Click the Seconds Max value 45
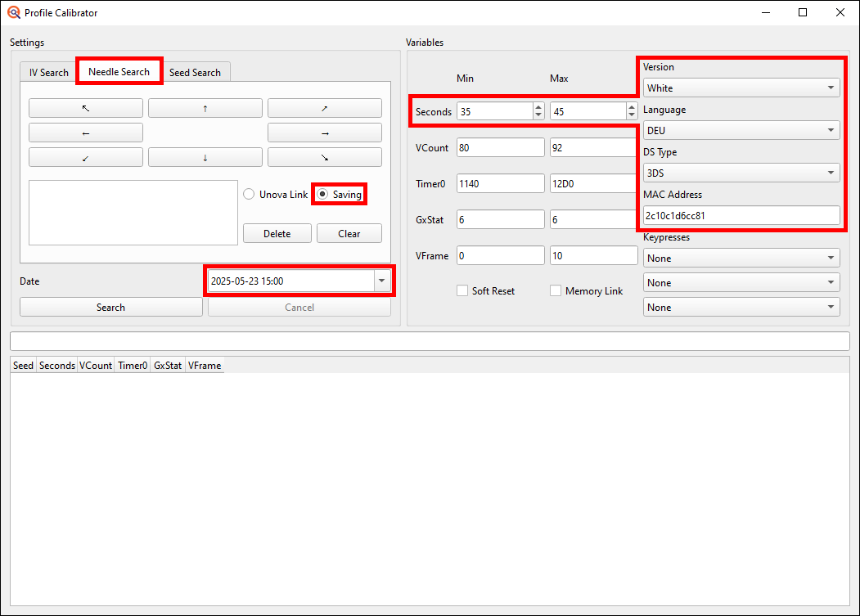860x616 pixels. pos(559,111)
